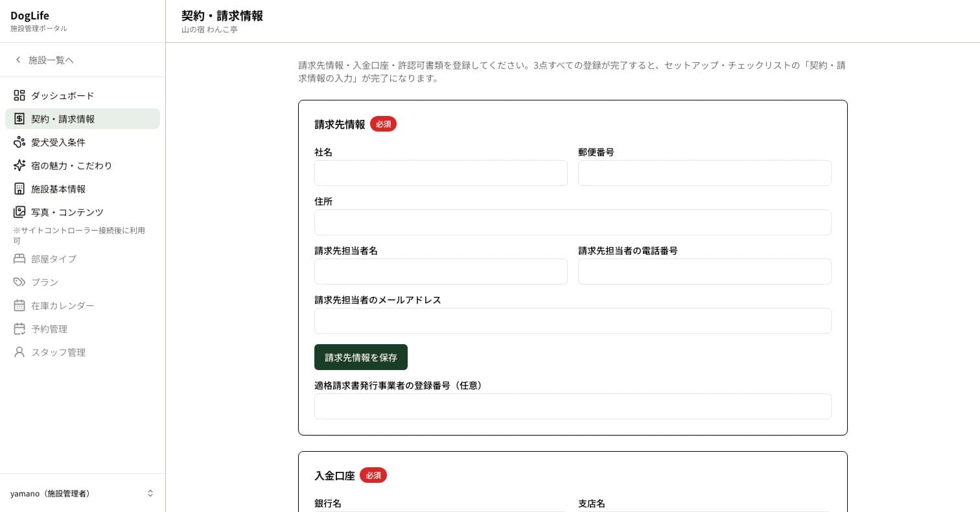Click the dashboard grid icon

[19, 96]
